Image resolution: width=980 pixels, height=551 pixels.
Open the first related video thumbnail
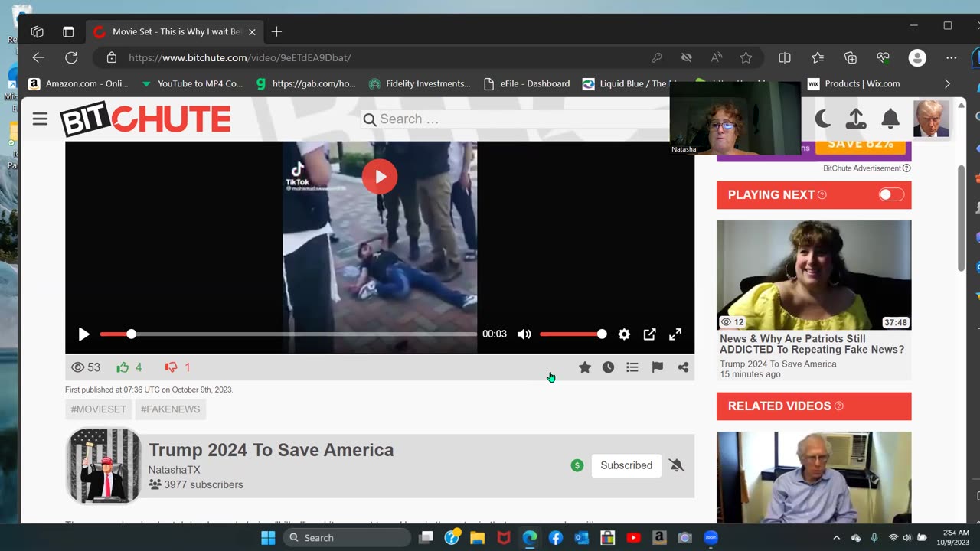click(814, 478)
